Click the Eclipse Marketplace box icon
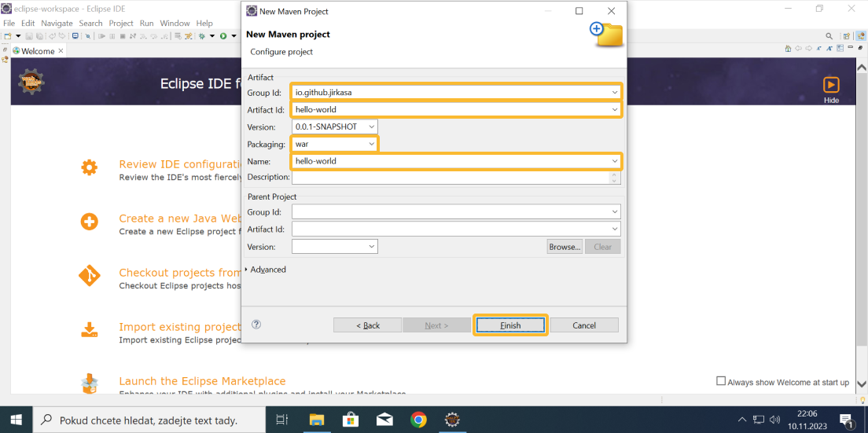Screen dimensions: 868x433 click(x=89, y=383)
